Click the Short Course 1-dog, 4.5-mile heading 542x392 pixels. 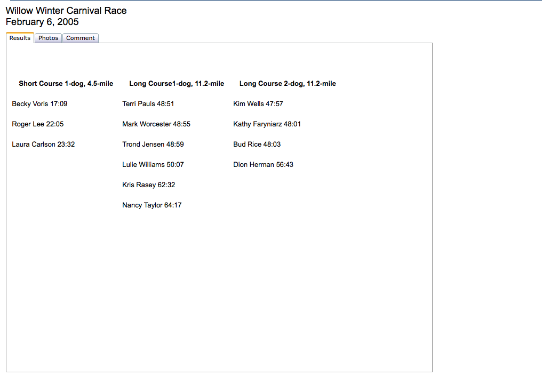tap(66, 84)
